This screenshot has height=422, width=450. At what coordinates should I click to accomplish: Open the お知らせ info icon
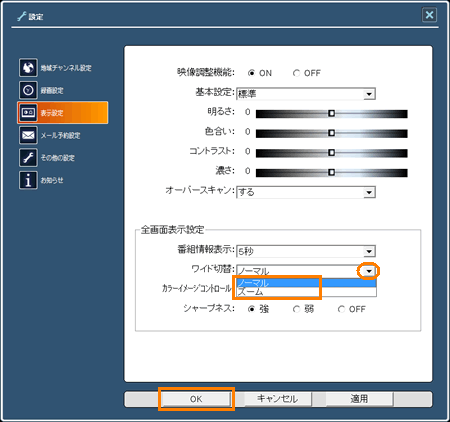tap(28, 180)
